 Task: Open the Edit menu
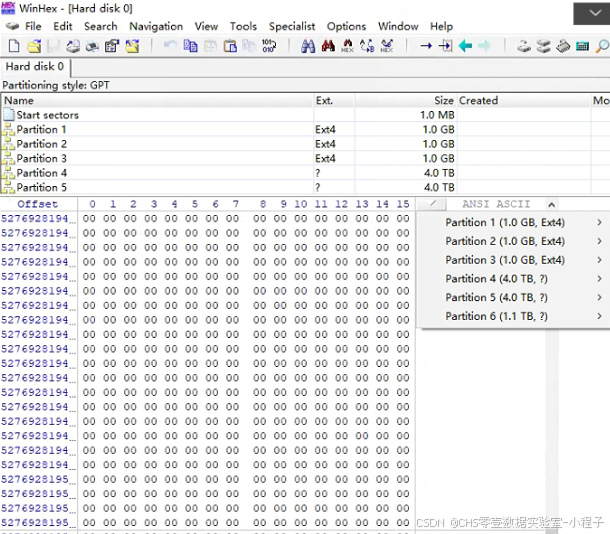(63, 26)
